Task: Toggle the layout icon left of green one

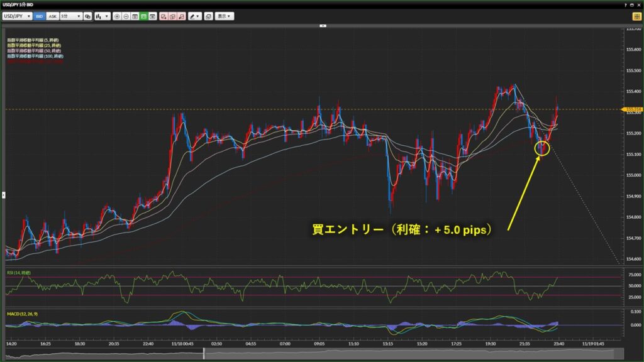Action: pos(135,16)
